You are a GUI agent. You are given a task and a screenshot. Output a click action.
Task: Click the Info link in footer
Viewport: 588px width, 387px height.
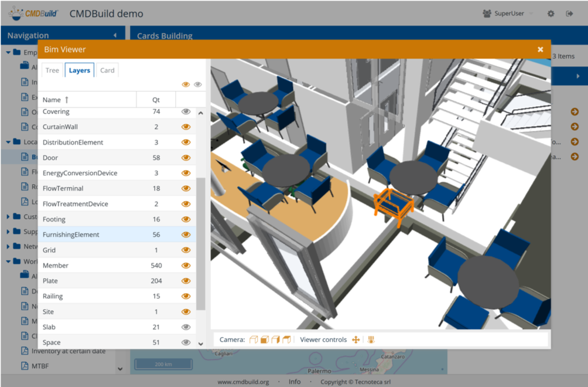[295, 382]
